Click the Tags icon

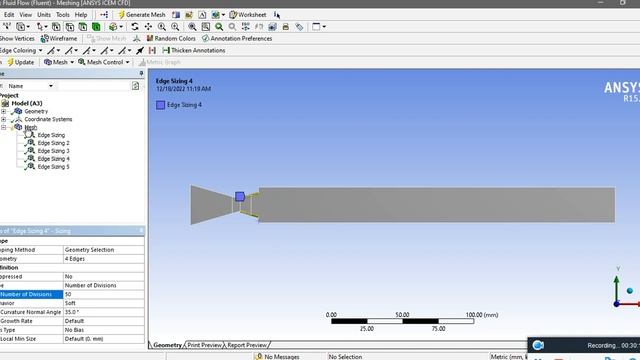[299, 27]
